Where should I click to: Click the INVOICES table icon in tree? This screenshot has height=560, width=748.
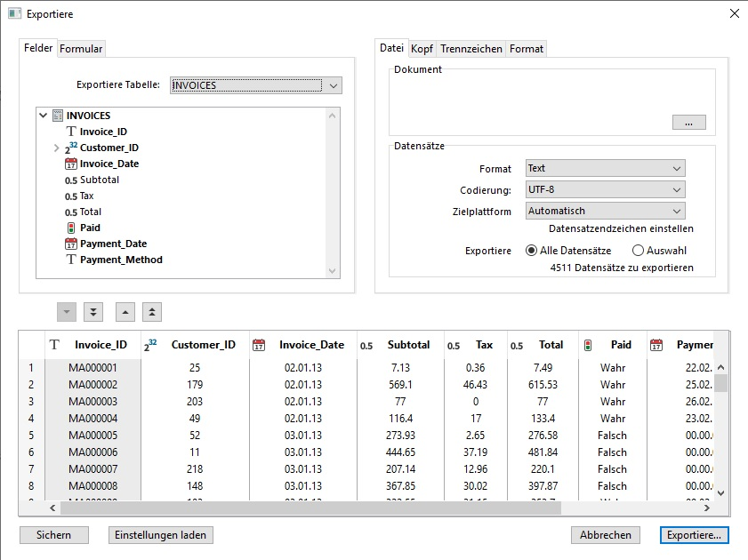58,116
